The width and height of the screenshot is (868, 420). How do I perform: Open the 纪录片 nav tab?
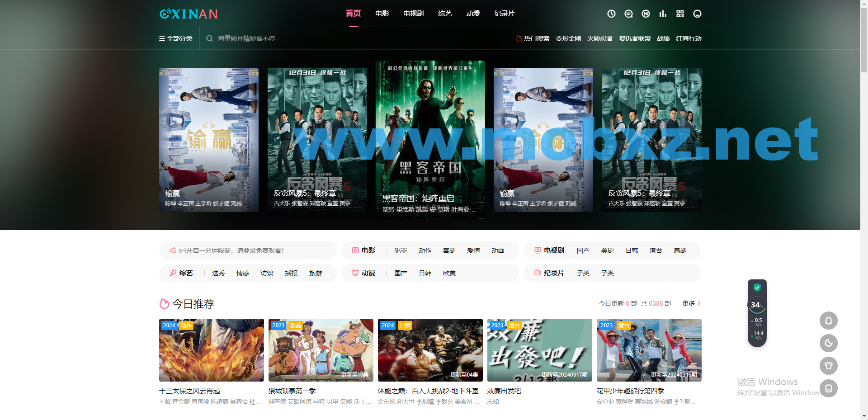(504, 14)
